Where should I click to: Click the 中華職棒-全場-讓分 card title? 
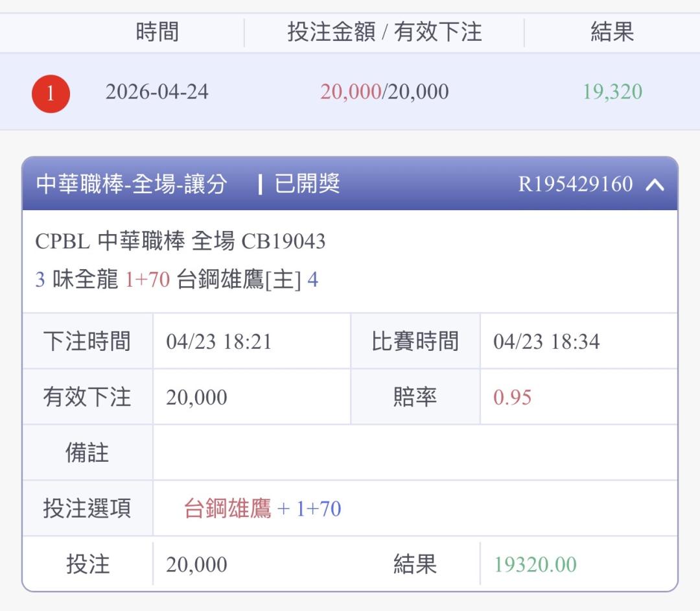click(x=132, y=184)
